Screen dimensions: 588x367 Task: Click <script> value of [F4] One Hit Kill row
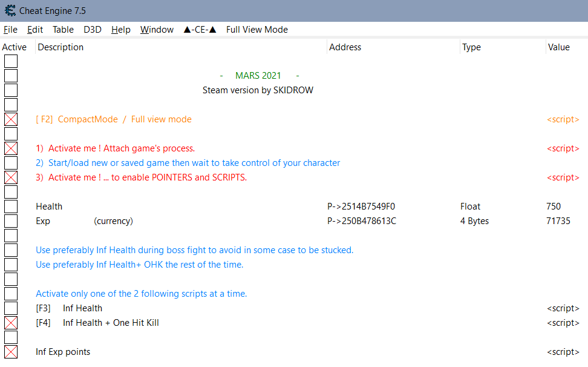[563, 323]
